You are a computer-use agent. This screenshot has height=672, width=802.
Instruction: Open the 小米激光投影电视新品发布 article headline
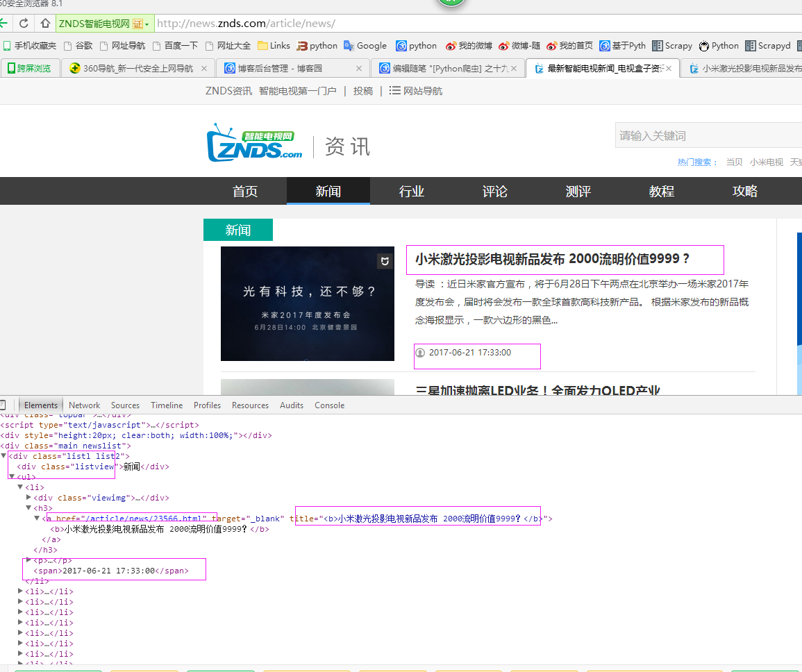click(x=553, y=259)
